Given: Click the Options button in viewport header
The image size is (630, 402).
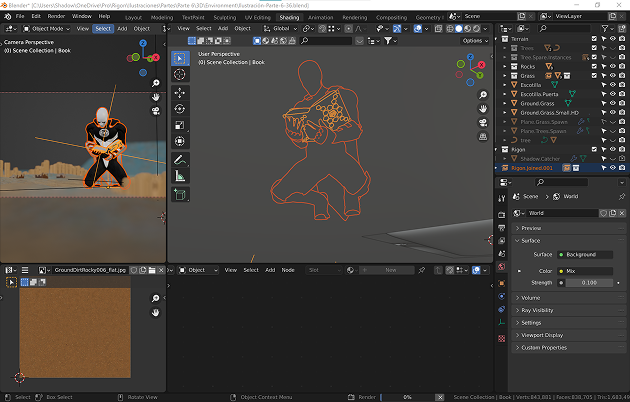Looking at the screenshot, I should (473, 41).
